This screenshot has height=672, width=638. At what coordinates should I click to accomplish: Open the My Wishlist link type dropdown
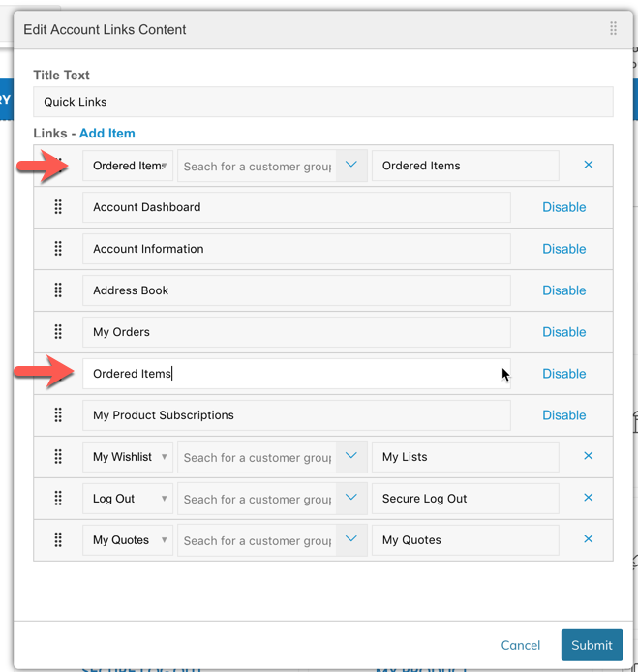click(x=128, y=457)
